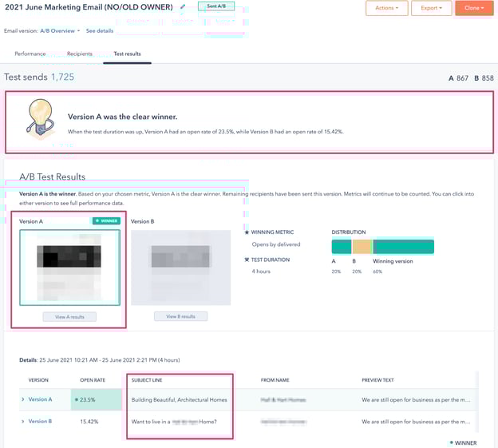Click the Sent A/B status tag
The image size is (498, 448).
point(215,6)
